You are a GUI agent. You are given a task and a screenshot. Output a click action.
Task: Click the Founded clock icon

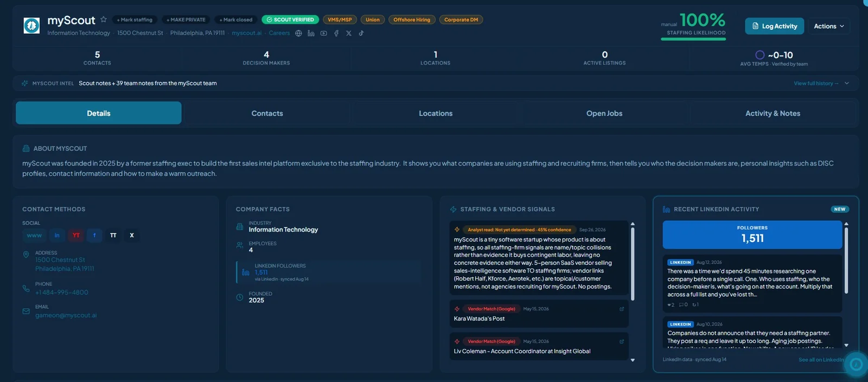(240, 297)
